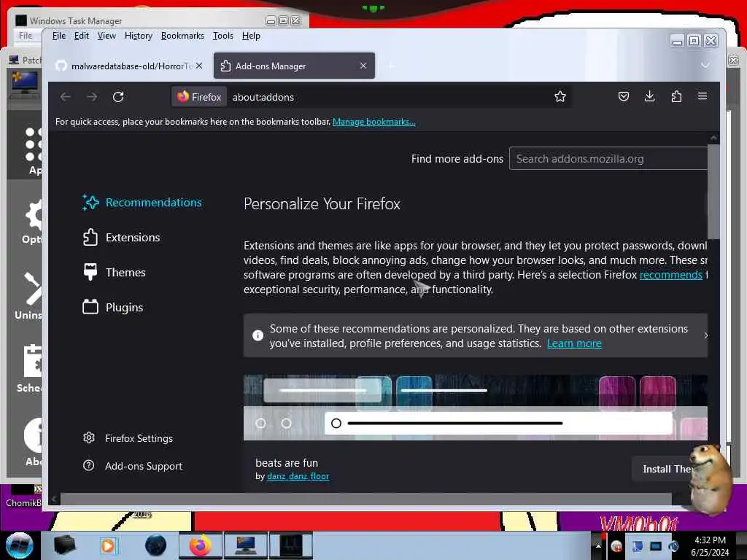The image size is (747, 560).
Task: Click the Learn more link
Action: tap(574, 343)
